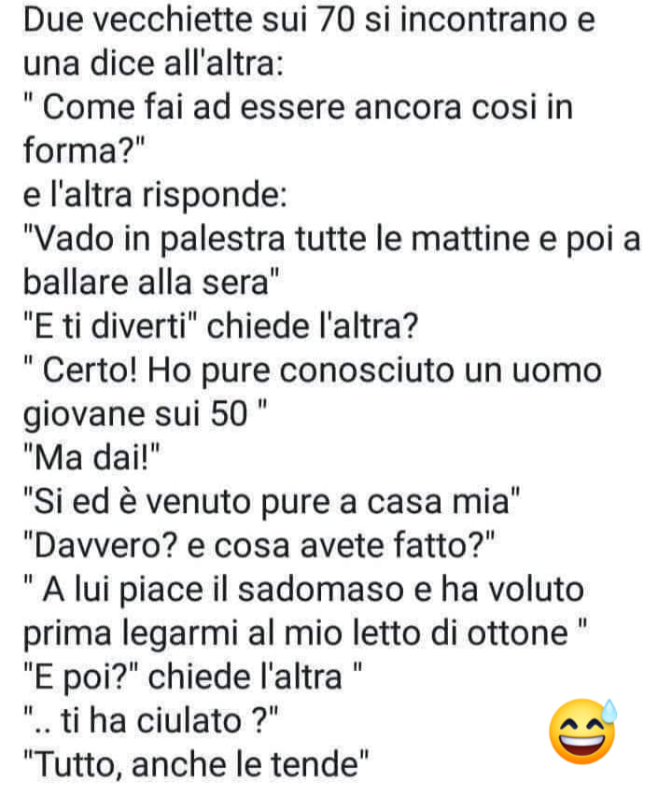The image size is (672, 794).
Task: Click the text "Come fai ad essere"
Action: point(194,108)
